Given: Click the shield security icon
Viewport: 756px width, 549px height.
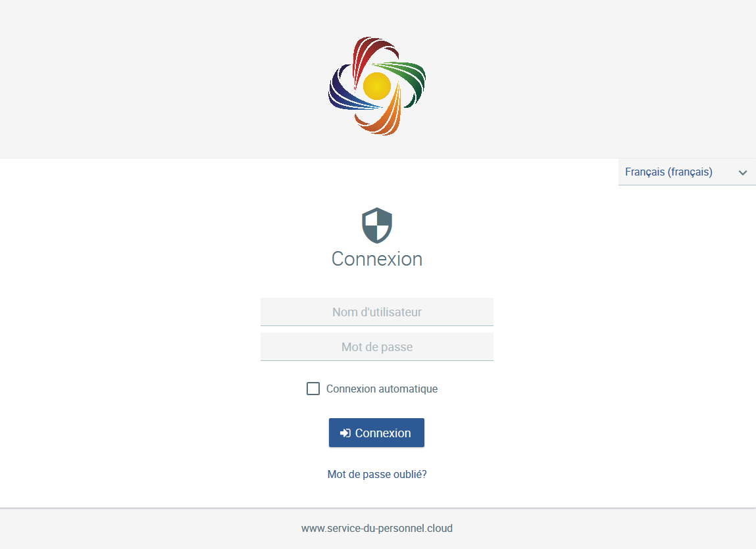Looking at the screenshot, I should tap(377, 226).
